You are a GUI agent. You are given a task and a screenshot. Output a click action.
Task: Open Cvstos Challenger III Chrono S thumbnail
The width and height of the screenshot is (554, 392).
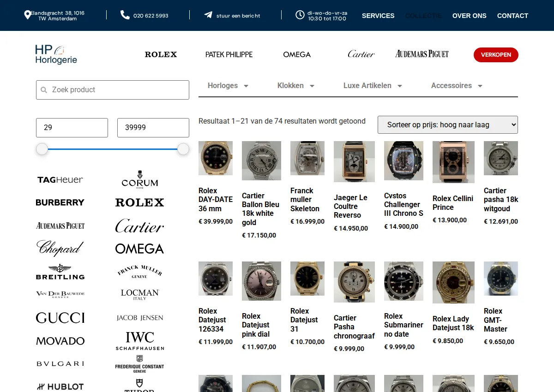click(403, 160)
